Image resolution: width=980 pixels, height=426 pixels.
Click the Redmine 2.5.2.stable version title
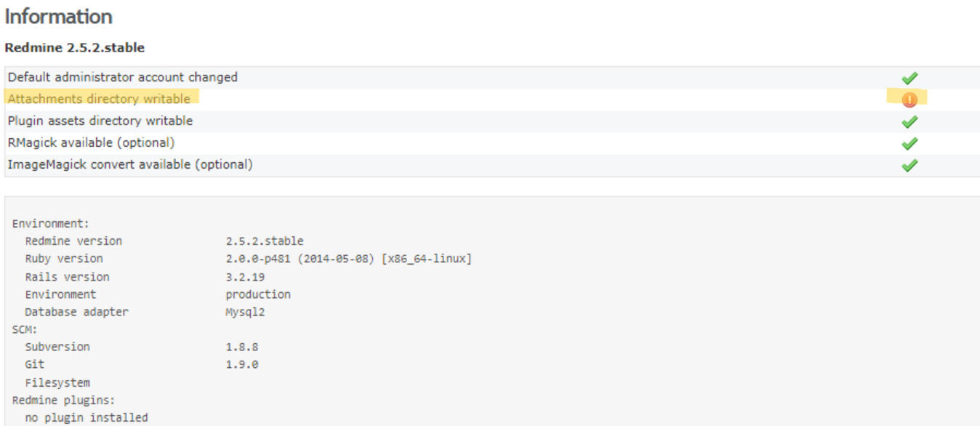point(75,48)
